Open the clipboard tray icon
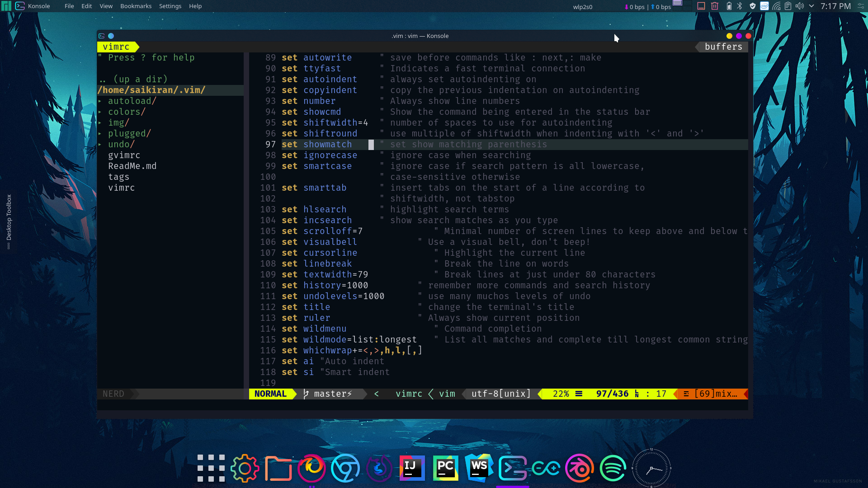 pyautogui.click(x=788, y=6)
